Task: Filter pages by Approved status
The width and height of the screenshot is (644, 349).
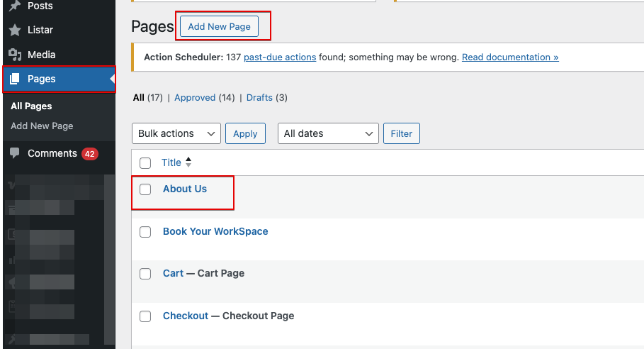Action: click(x=195, y=97)
